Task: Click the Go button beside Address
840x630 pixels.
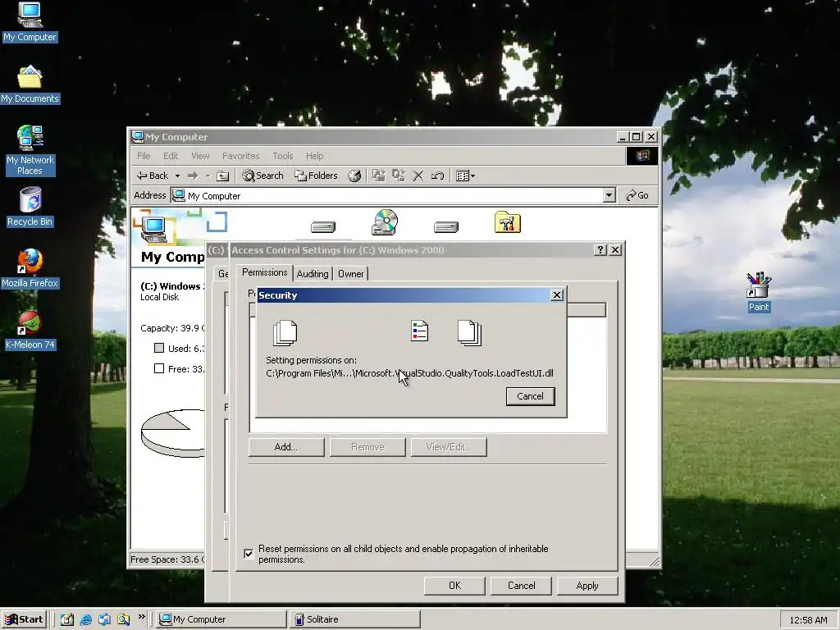Action: coord(637,195)
